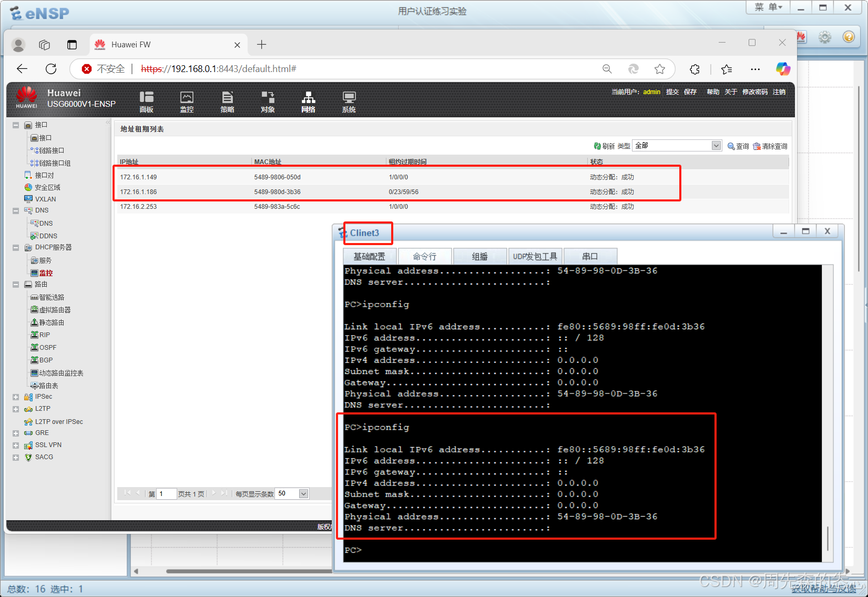Click 帮助 help link in header

(713, 92)
